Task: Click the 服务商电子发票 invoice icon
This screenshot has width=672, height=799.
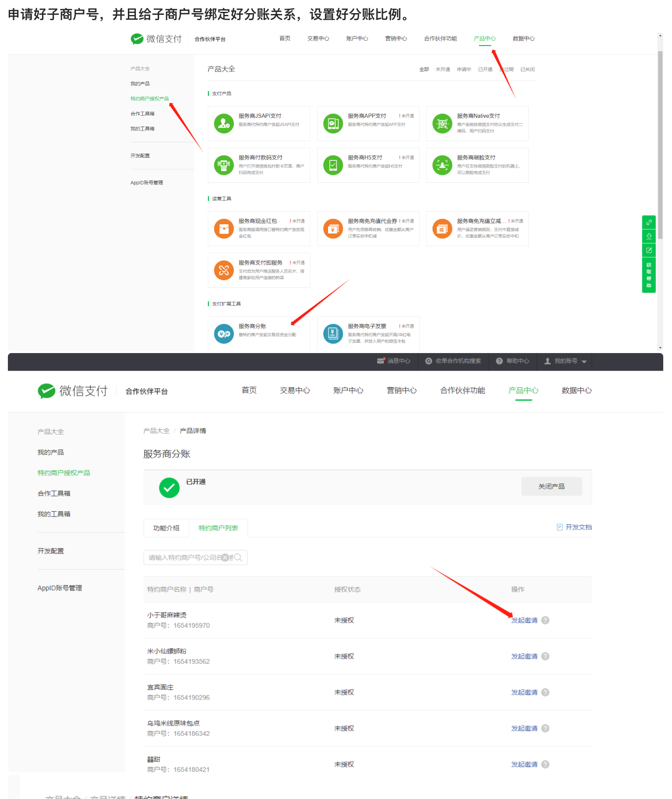Action: 333,334
